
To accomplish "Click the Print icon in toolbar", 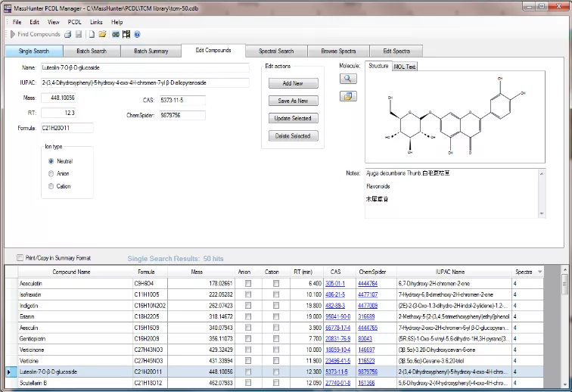I will (x=67, y=34).
